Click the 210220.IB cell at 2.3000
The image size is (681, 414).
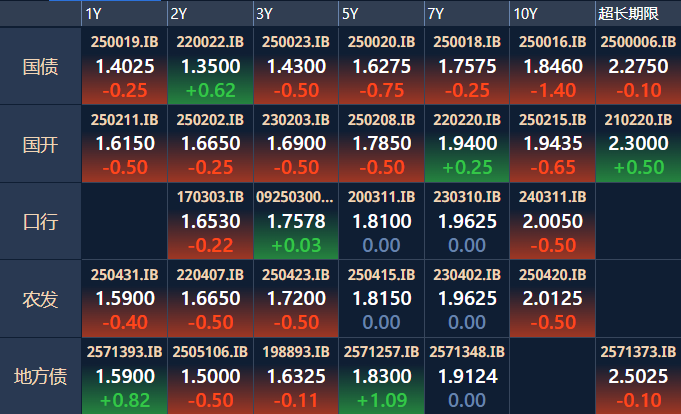pyautogui.click(x=638, y=144)
